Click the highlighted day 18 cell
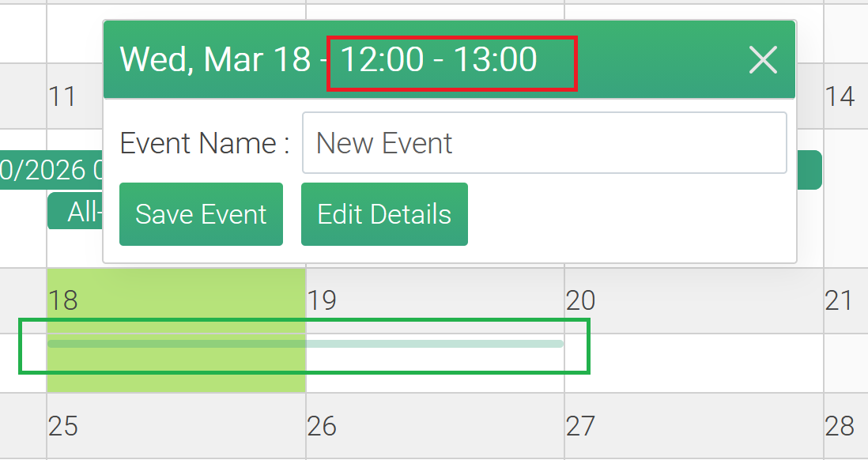Image resolution: width=868 pixels, height=460 pixels. pos(175,371)
